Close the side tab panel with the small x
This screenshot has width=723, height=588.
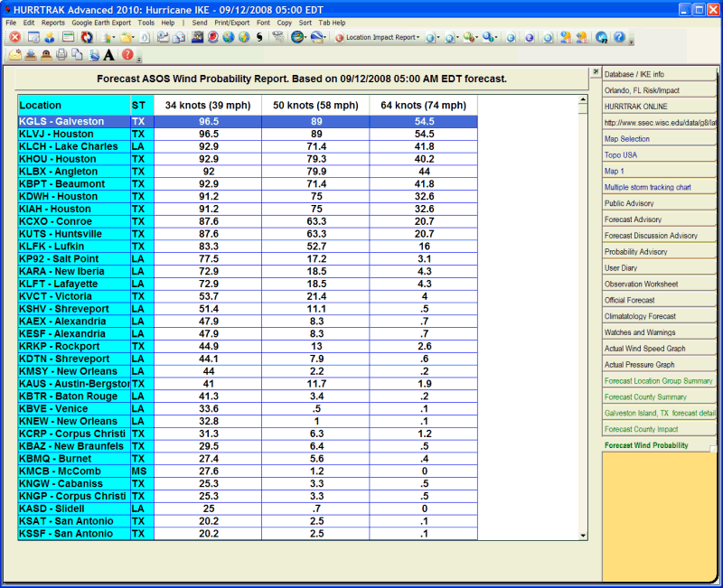coord(595,72)
